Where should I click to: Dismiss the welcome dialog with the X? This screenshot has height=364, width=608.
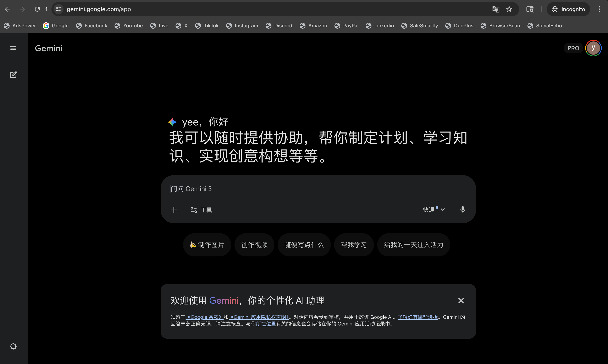(x=461, y=301)
